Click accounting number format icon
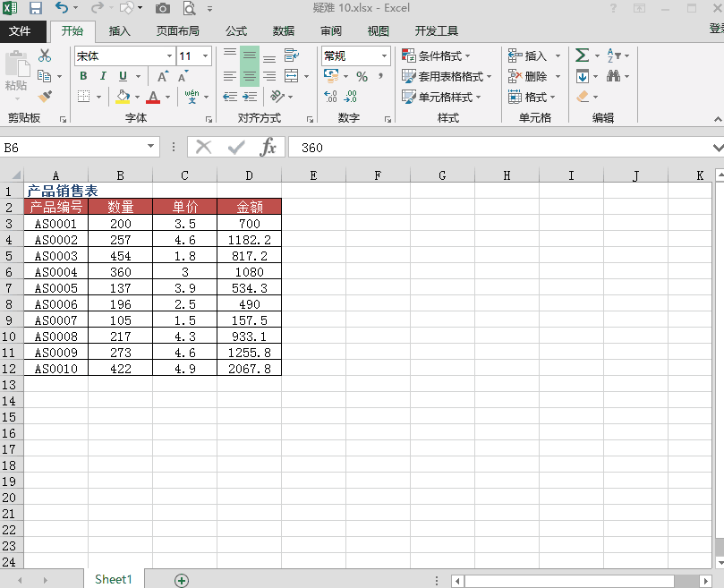Screen dimensions: 724x588 [x=331, y=76]
